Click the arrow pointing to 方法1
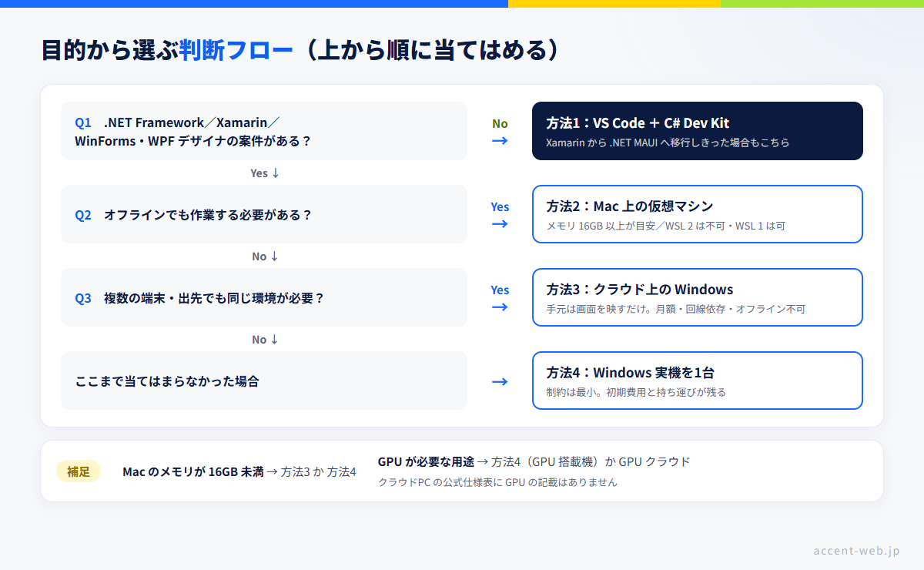The width and height of the screenshot is (924, 570). point(500,141)
